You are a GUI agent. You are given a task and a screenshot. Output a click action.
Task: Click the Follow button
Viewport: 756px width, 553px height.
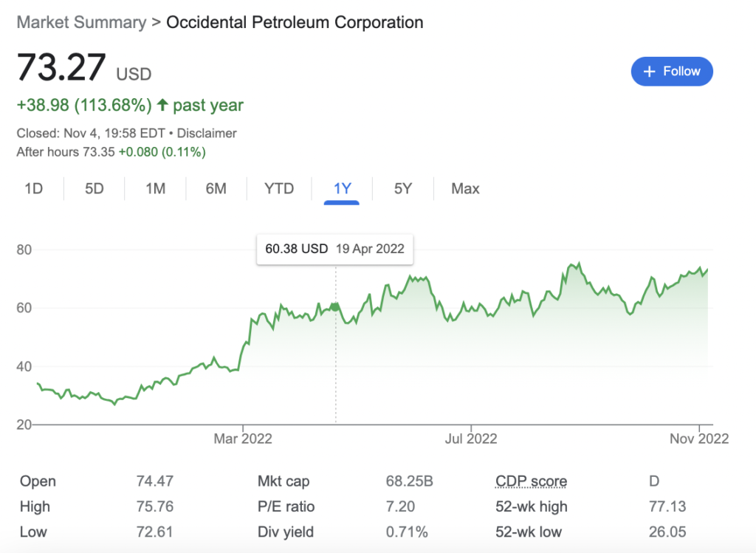[672, 72]
